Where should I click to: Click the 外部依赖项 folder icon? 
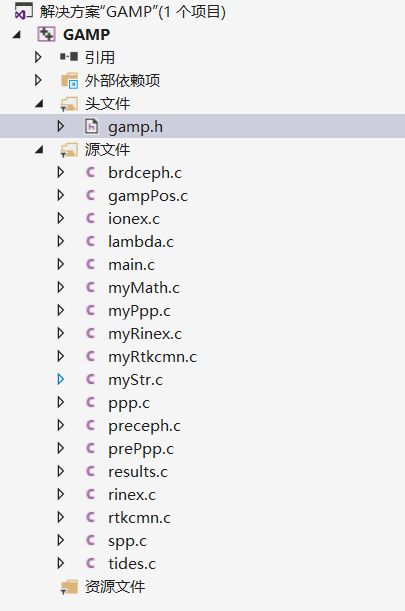point(69,80)
